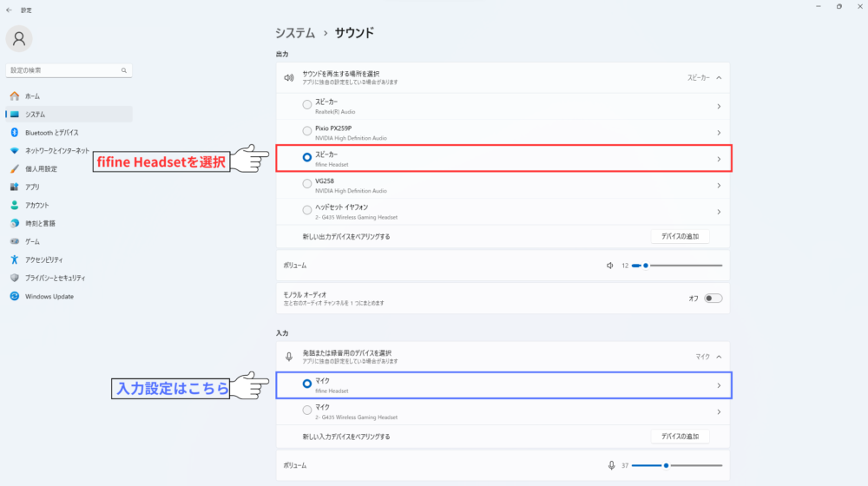This screenshot has height=486, width=868.
Task: Select Realtek(R) Audio speaker radio button
Action: [306, 105]
